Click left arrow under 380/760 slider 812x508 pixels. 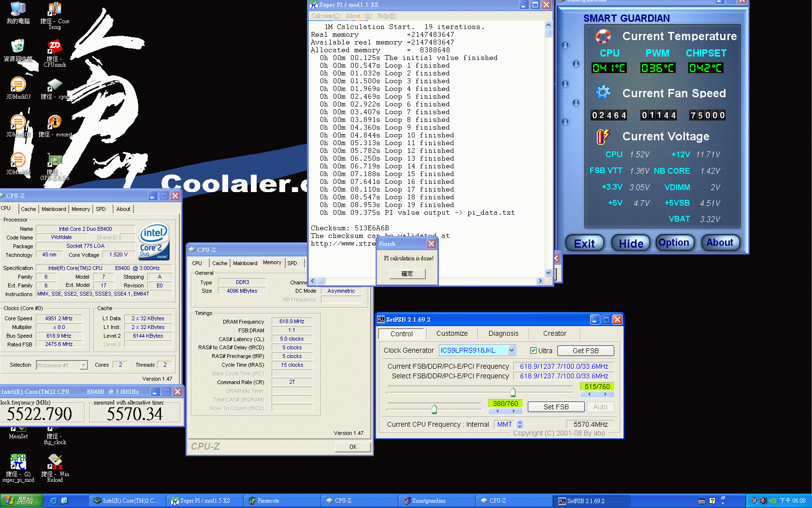[497, 411]
